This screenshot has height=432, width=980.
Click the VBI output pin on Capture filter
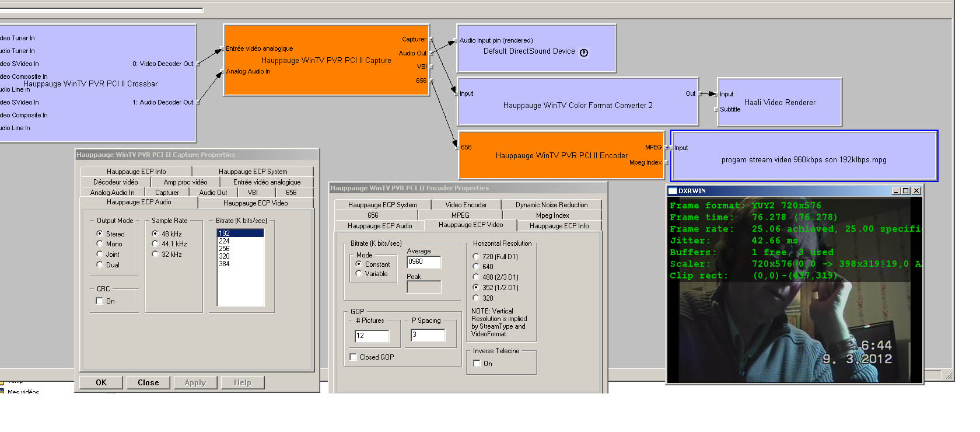tap(431, 67)
